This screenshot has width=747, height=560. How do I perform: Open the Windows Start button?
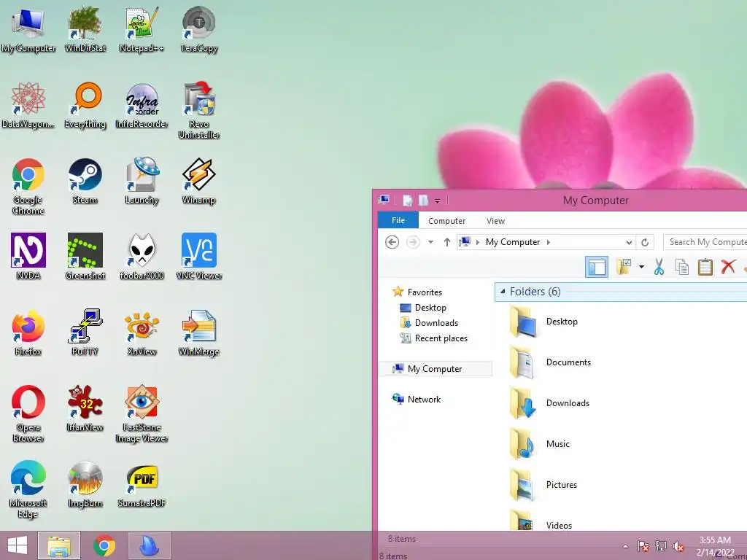tap(18, 545)
